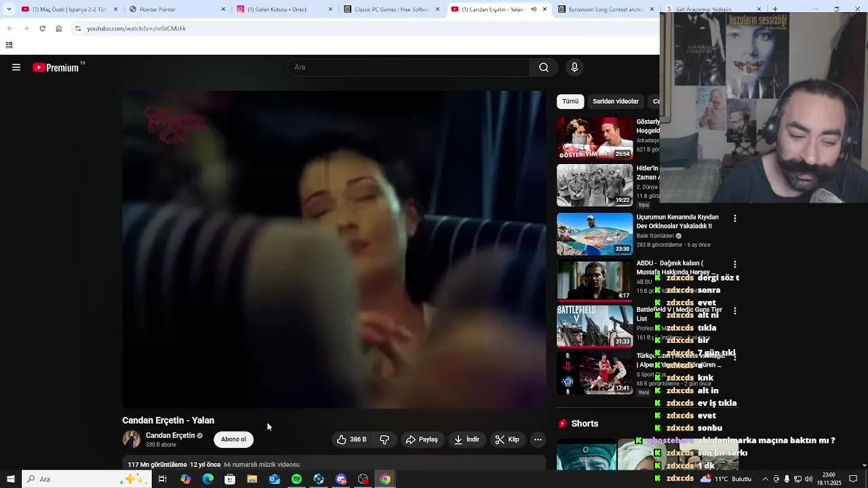Start voice search with microphone icon
The width and height of the screenshot is (868, 488).
(574, 67)
